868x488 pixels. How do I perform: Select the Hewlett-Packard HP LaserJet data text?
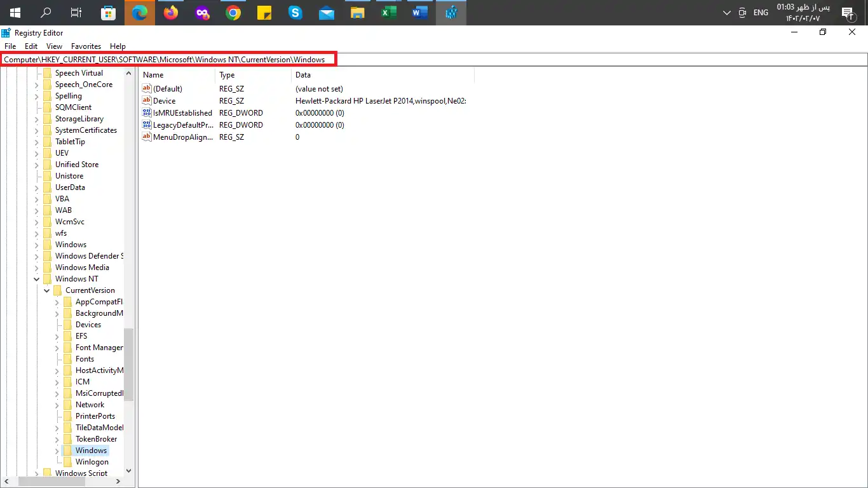(381, 101)
